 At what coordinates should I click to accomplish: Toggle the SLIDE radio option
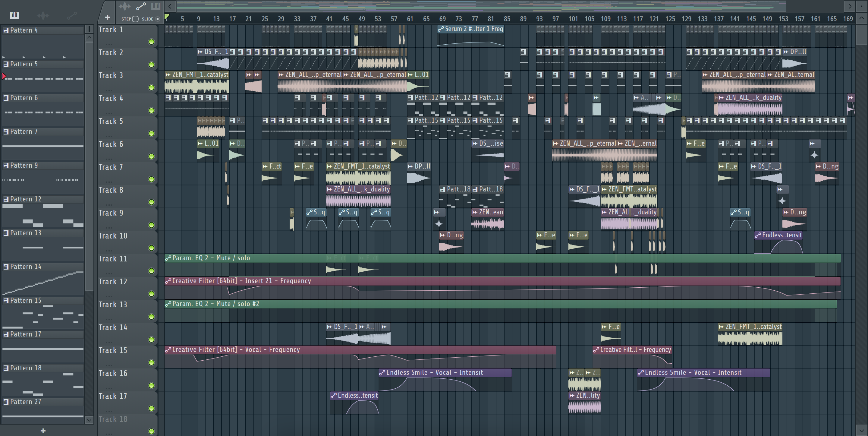point(157,19)
